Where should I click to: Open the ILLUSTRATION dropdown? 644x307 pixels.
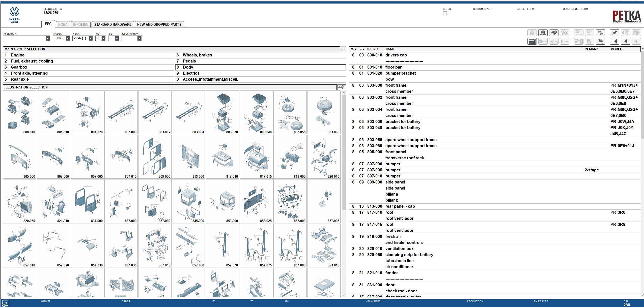coord(139,38)
